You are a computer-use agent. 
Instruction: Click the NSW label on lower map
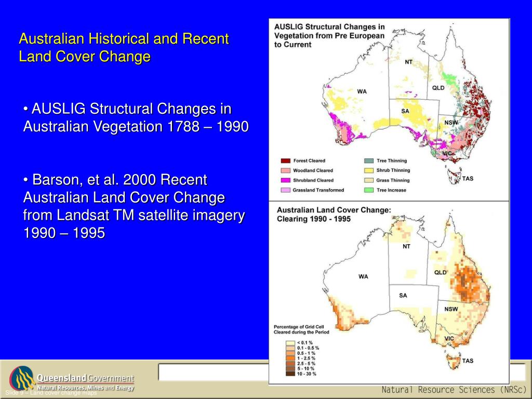pyautogui.click(x=451, y=309)
